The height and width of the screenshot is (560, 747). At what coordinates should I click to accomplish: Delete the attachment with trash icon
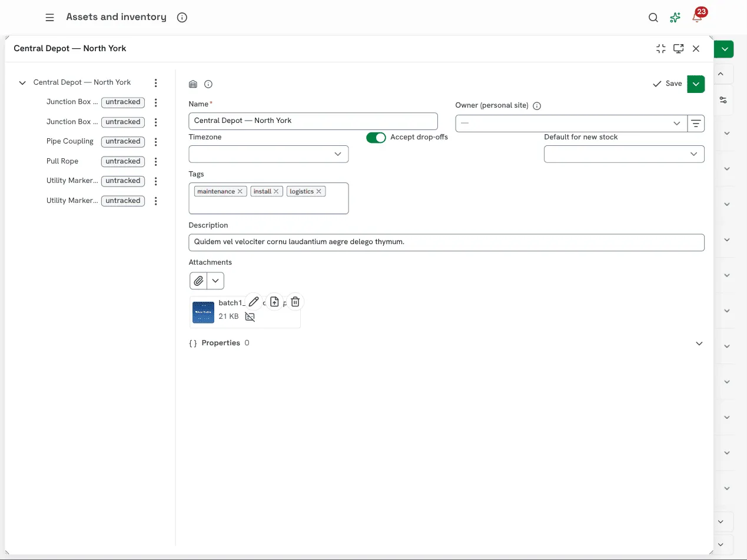point(296,302)
